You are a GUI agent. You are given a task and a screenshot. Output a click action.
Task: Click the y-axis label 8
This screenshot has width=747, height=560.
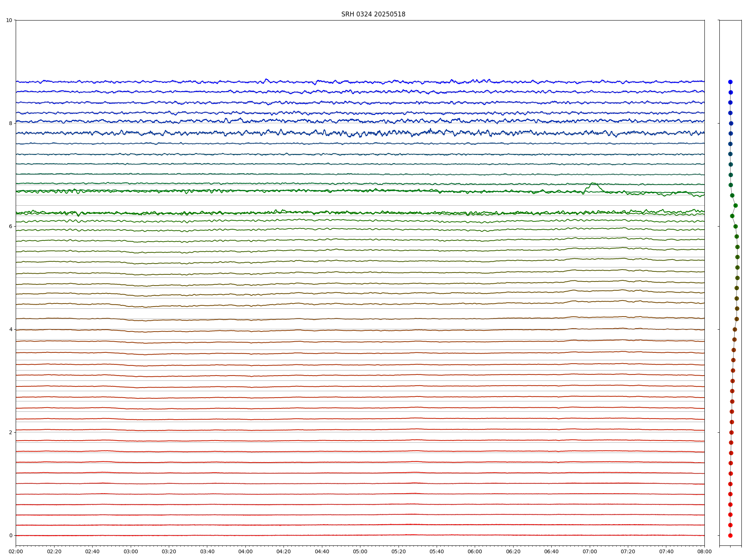[x=10, y=123]
